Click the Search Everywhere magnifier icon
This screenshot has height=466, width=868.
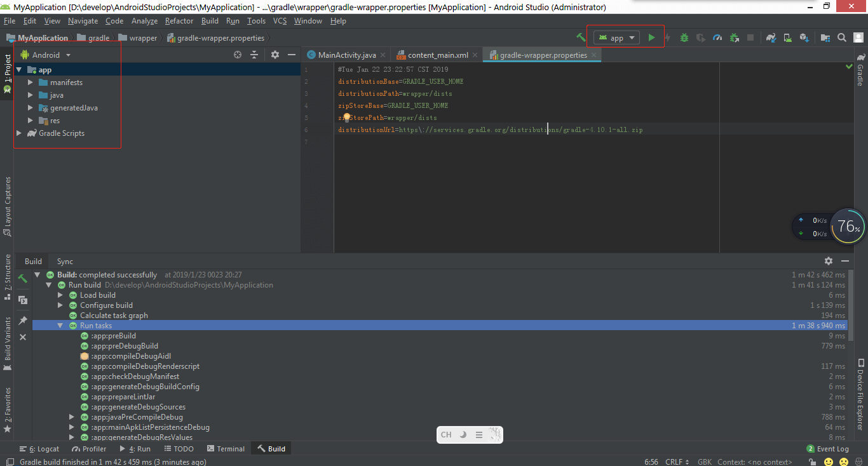[x=842, y=38]
